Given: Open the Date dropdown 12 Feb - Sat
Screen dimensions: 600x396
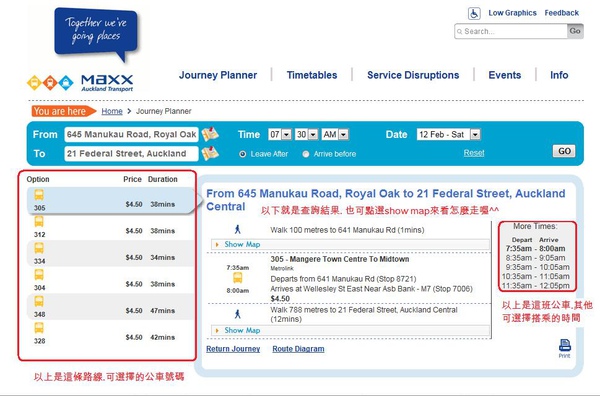Looking at the screenshot, I should [448, 134].
